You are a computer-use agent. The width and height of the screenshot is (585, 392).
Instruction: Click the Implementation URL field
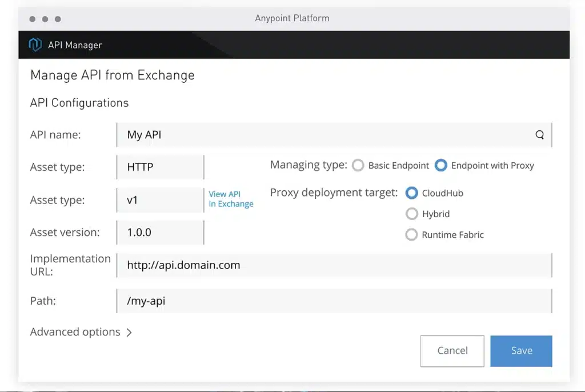point(334,265)
